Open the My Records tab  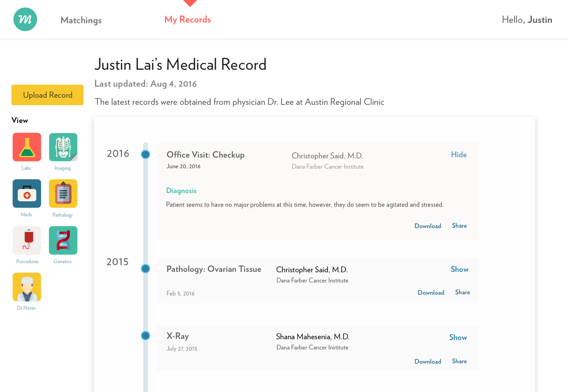pos(188,19)
